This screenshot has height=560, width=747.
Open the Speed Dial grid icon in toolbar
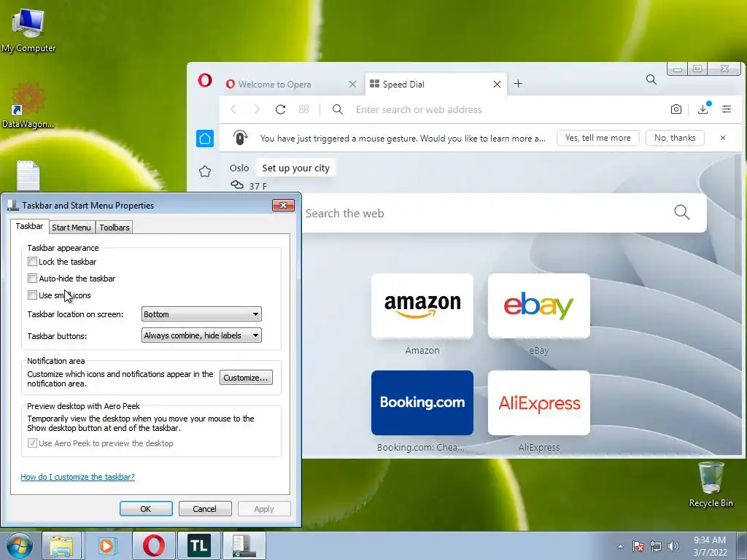point(304,109)
